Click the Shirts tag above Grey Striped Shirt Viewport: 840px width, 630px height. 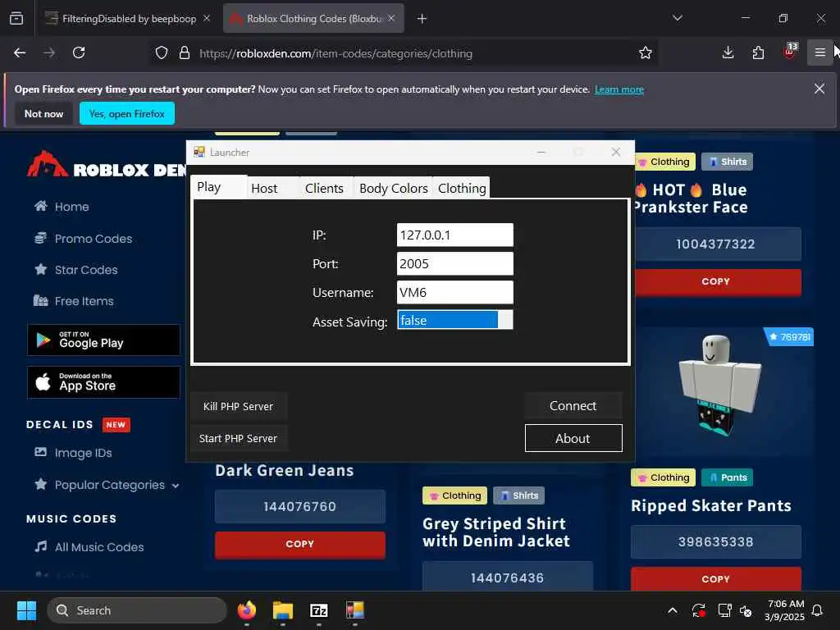(x=519, y=495)
